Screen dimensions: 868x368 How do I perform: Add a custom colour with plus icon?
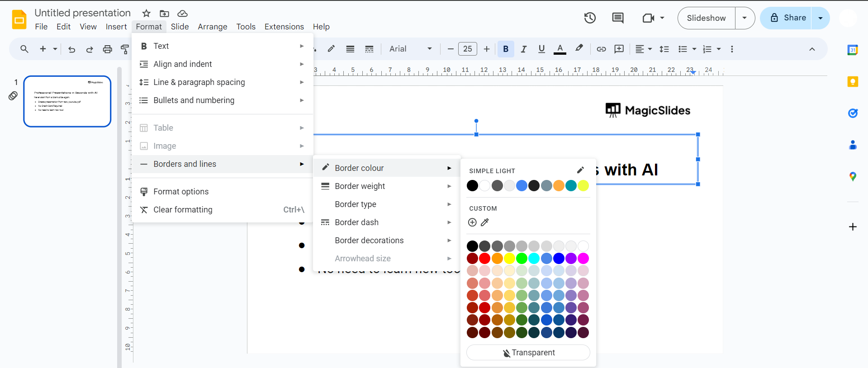tap(472, 222)
